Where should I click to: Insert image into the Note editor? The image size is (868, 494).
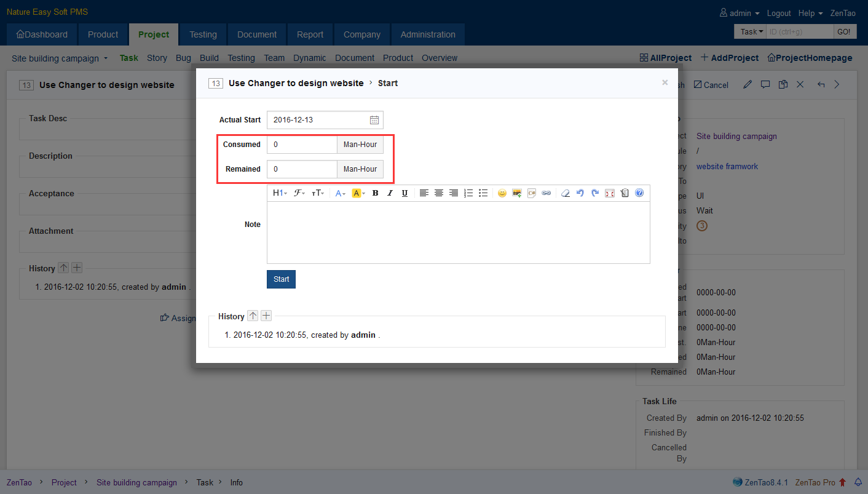pos(517,193)
